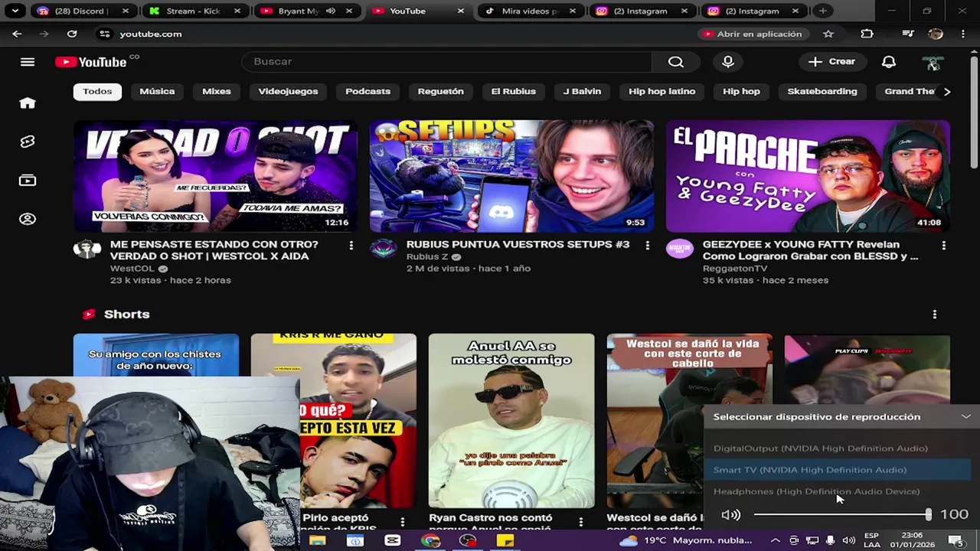Open the You profile icon in sidebar
The height and width of the screenshot is (551, 980).
(28, 219)
